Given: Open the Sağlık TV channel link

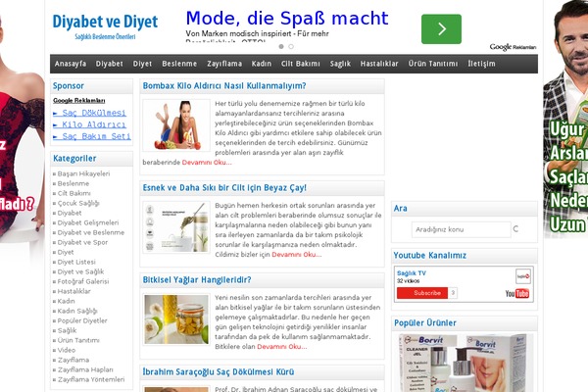Looking at the screenshot, I should coord(412,273).
